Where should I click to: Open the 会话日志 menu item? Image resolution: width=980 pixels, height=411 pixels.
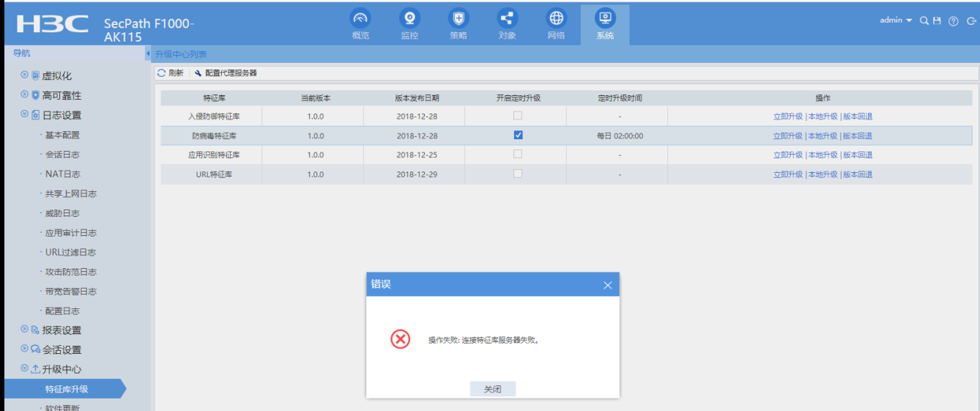(62, 155)
